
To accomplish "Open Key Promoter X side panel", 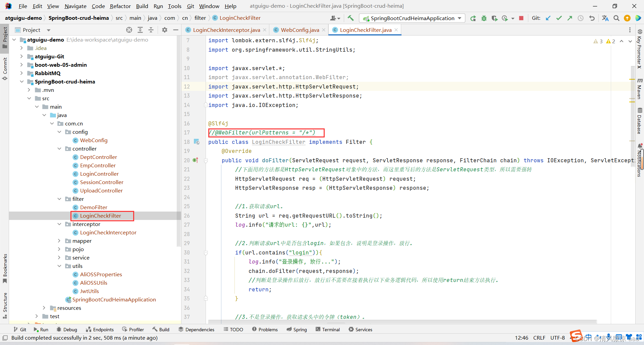I will pos(640,49).
